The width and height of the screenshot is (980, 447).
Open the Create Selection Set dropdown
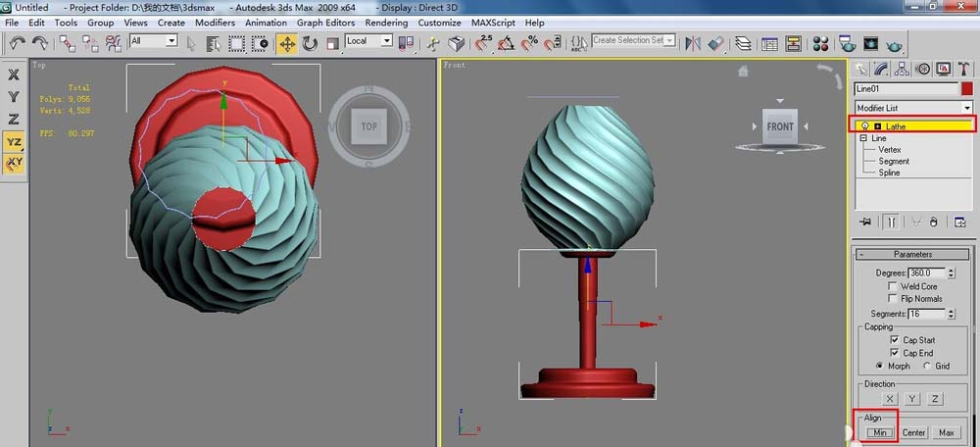click(x=670, y=40)
